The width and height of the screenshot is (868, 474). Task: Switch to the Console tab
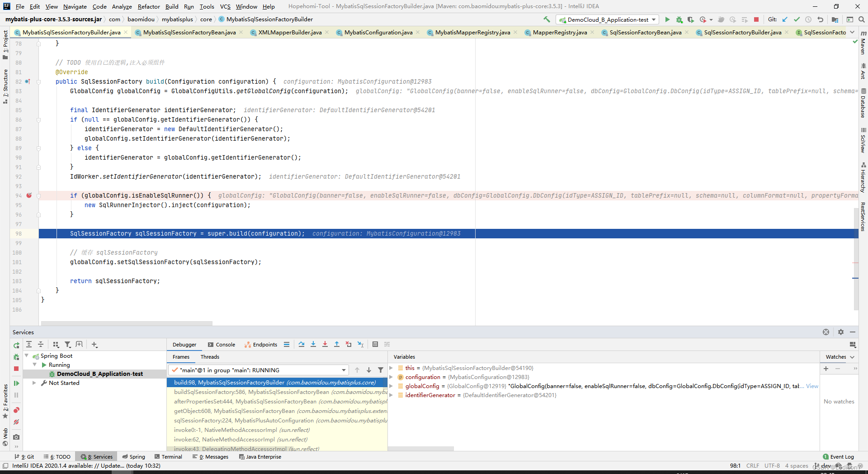pos(222,345)
